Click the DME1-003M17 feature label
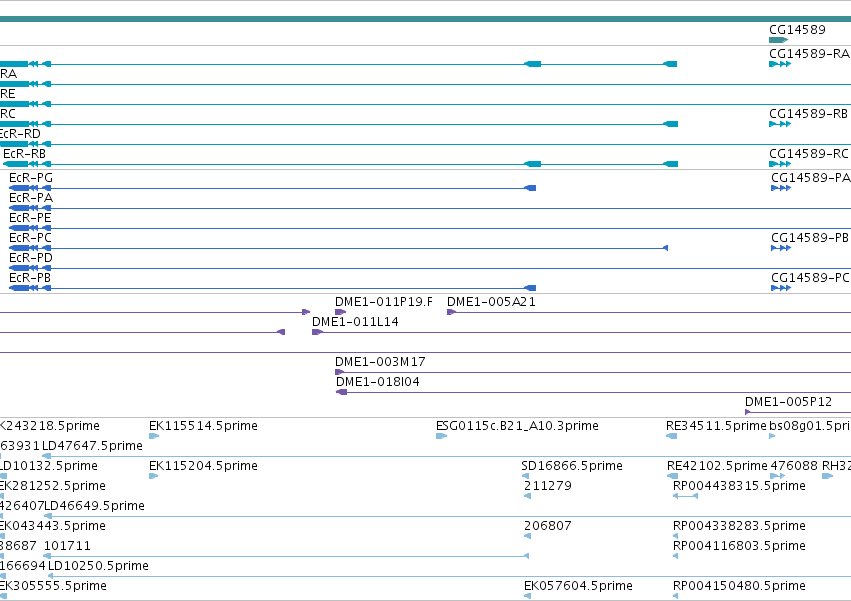This screenshot has width=851, height=601. click(380, 362)
